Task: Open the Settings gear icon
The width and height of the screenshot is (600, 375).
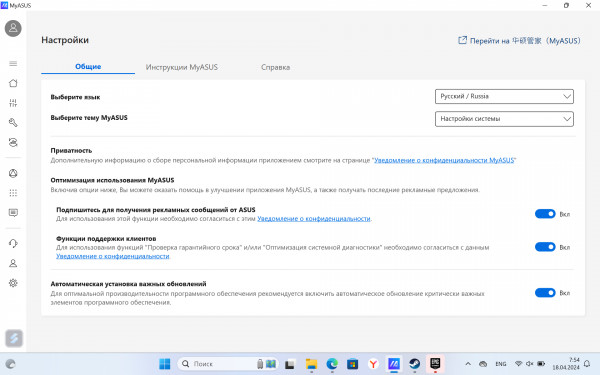Action: coord(13,283)
